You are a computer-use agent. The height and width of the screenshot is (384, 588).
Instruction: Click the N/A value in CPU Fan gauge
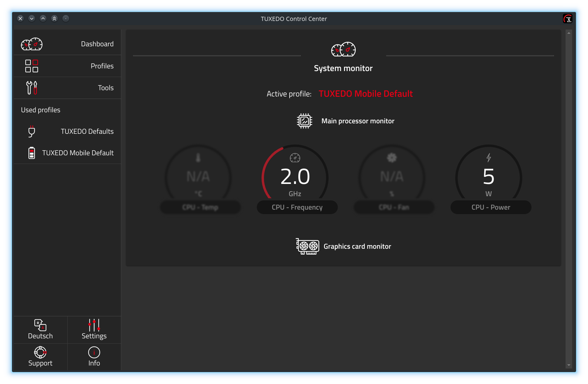pos(392,176)
